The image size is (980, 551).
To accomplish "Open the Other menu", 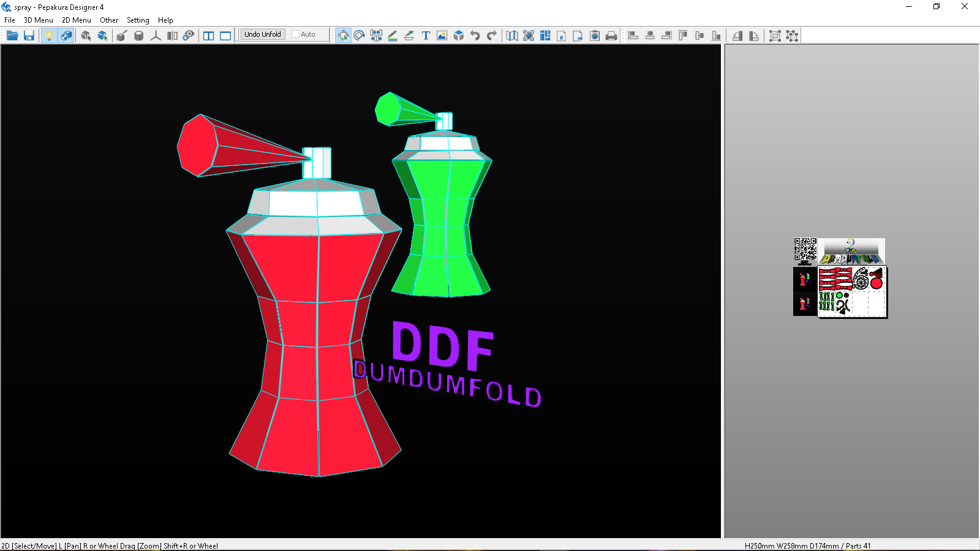I will click(x=109, y=20).
